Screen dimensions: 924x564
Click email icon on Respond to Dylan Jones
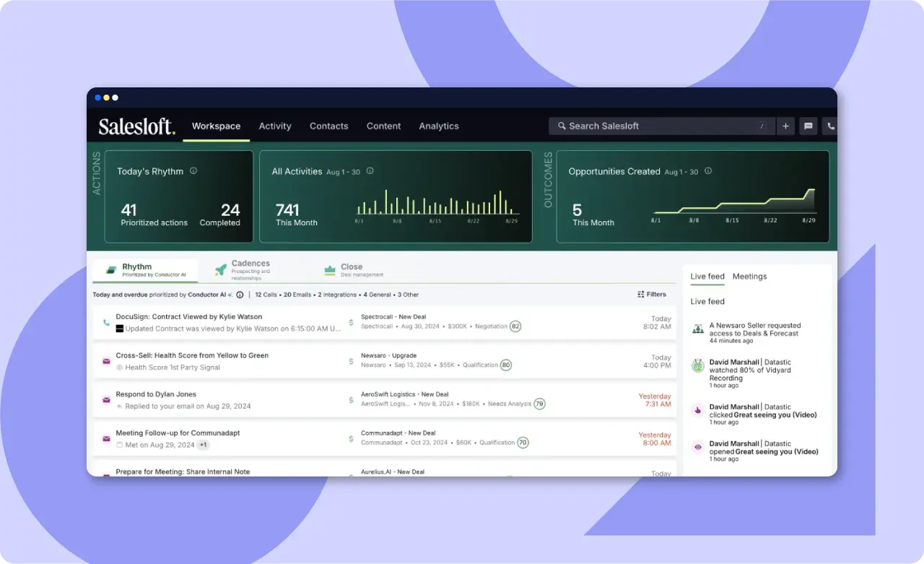[106, 400]
